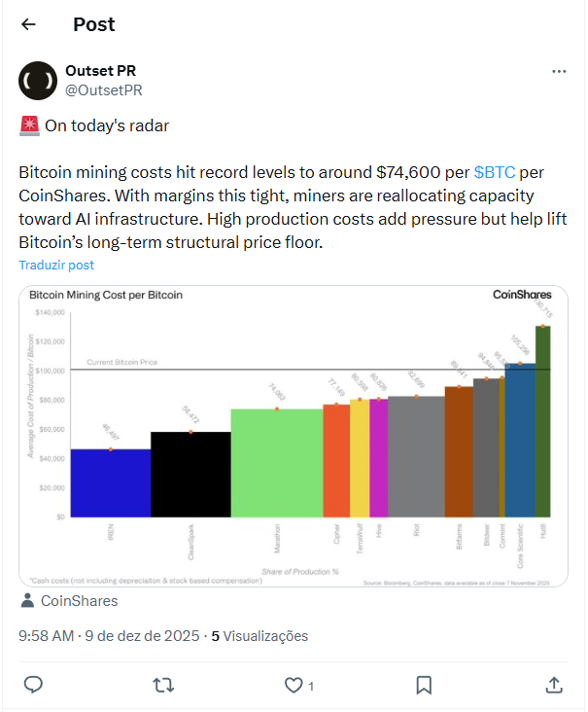
Task: Click the Outset PR profile avatar
Action: coord(38,80)
